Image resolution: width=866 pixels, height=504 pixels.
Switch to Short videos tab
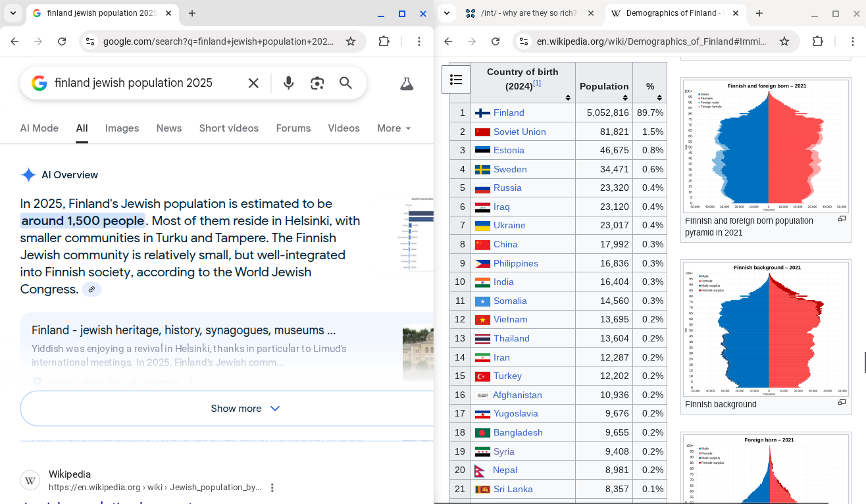229,128
